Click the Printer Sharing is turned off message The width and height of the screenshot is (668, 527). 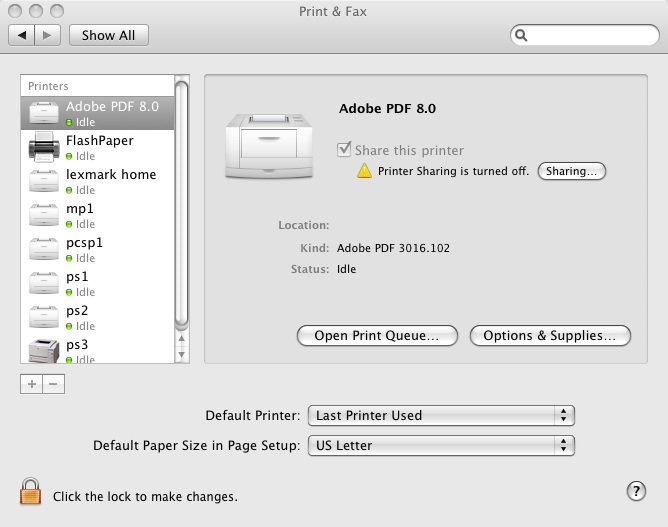coord(453,171)
